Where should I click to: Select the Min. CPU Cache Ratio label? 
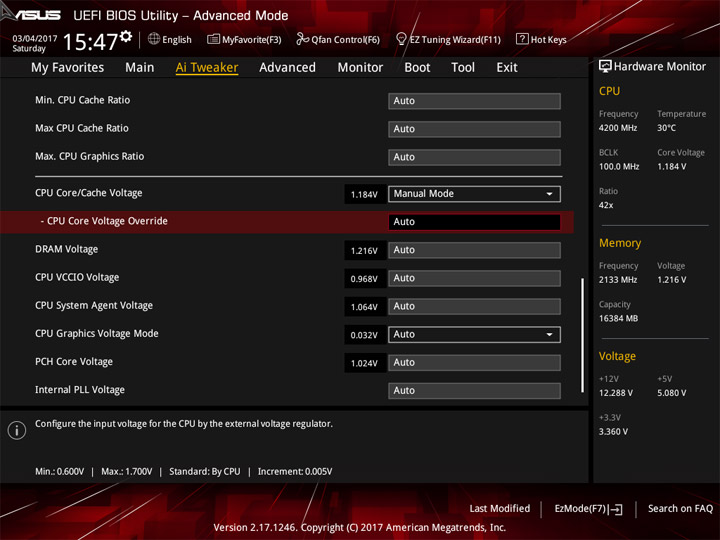coord(83,100)
